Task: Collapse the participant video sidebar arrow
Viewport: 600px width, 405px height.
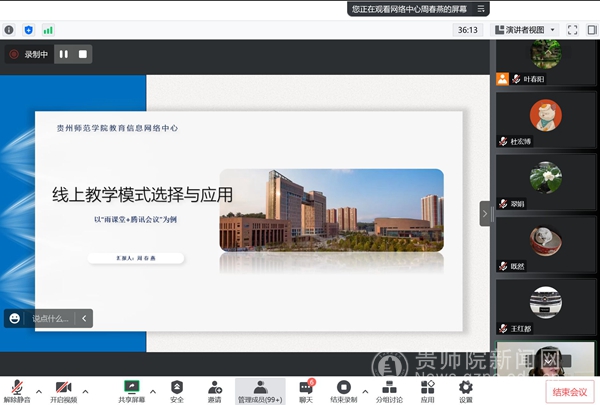Action: point(485,213)
